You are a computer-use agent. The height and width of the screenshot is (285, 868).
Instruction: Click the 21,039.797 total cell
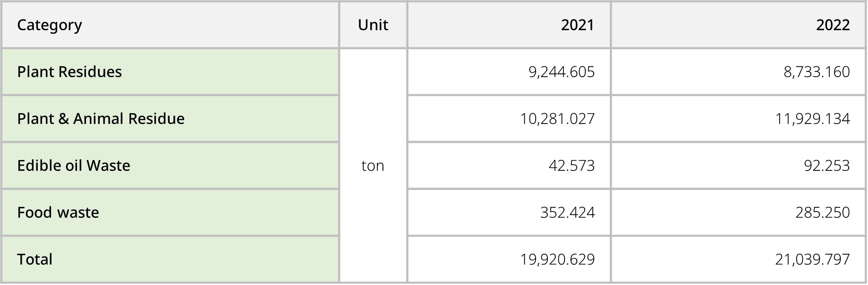(x=812, y=259)
